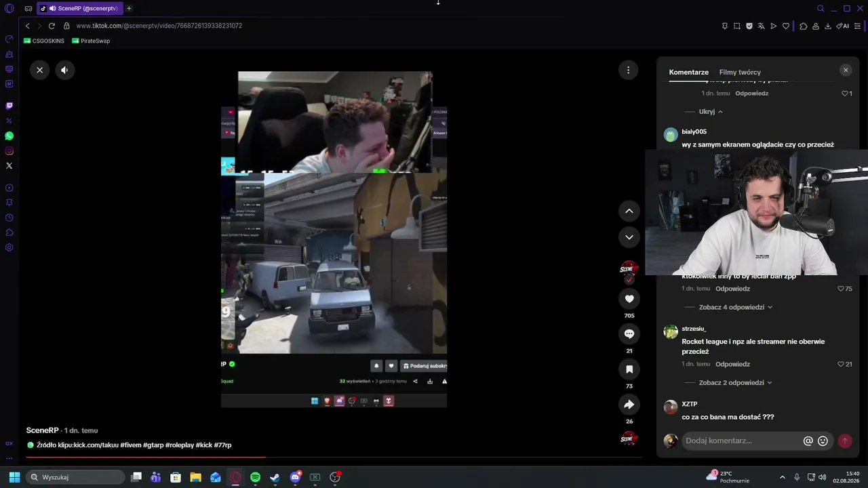Go back to the previous page
Image resolution: width=868 pixels, height=488 pixels.
(x=27, y=26)
